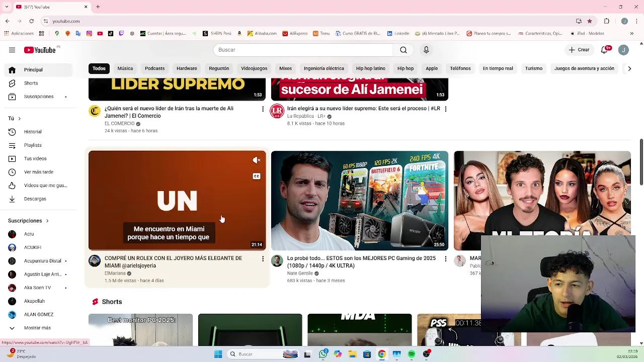Click the YouTube logo
The image size is (644, 362).
tap(40, 50)
